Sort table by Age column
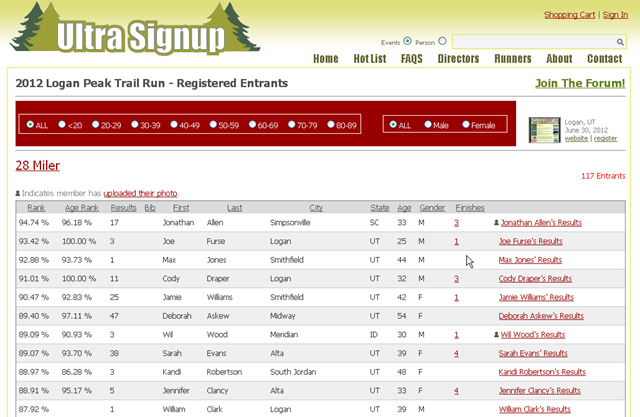Screen dimensions: 640x417 (404, 208)
